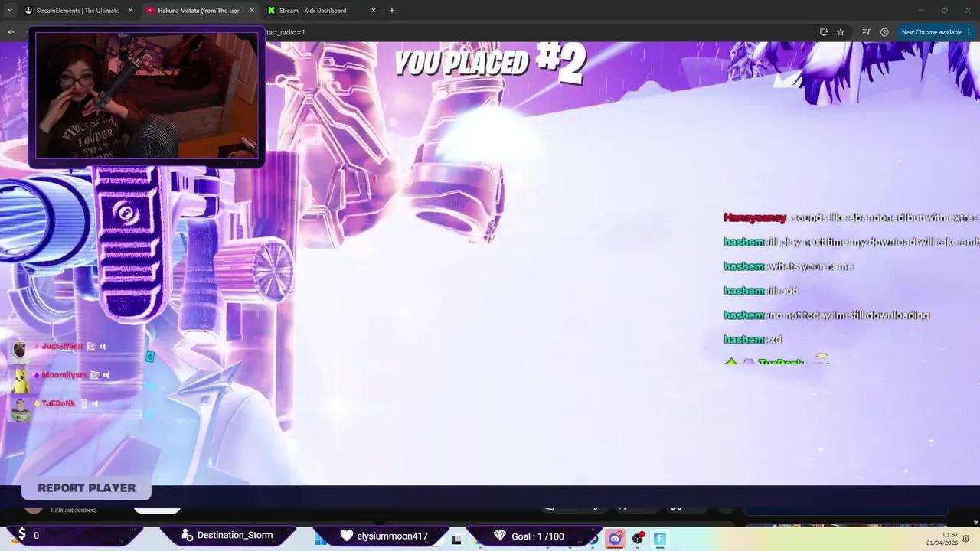This screenshot has width=980, height=551.
Task: Click the Task View taskbar icon
Action: click(456, 540)
